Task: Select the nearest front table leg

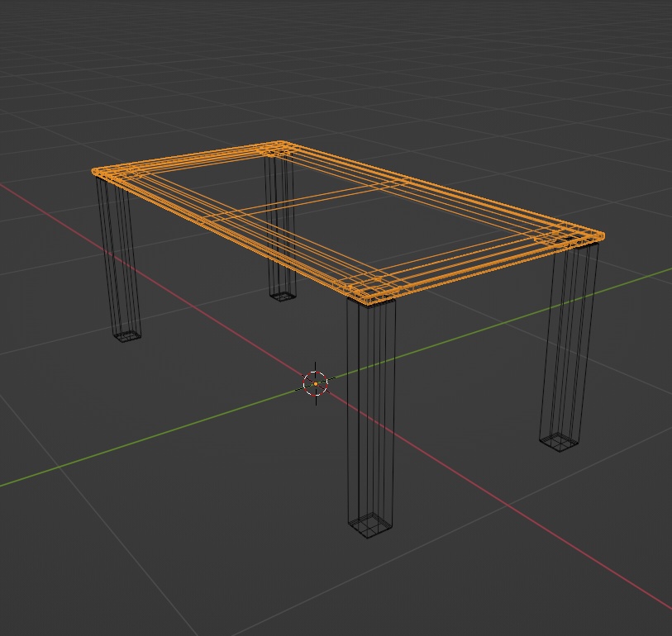Action: pos(371,418)
